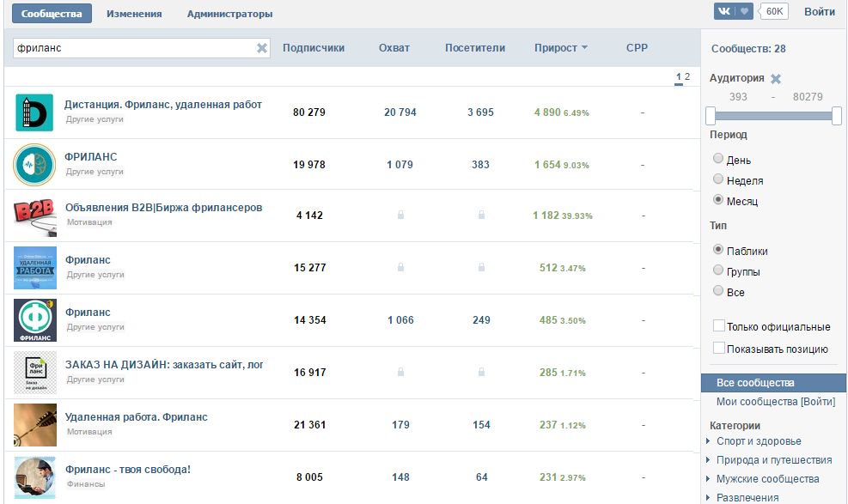Click the Посетители lock icon for ЗАКАЗ НА ДИЗАЙН

tap(481, 372)
